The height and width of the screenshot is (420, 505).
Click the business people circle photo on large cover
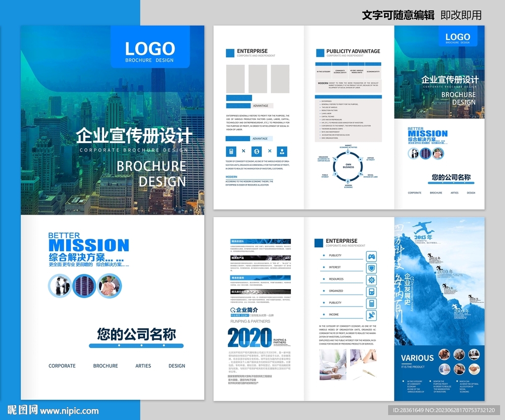click(x=60, y=286)
